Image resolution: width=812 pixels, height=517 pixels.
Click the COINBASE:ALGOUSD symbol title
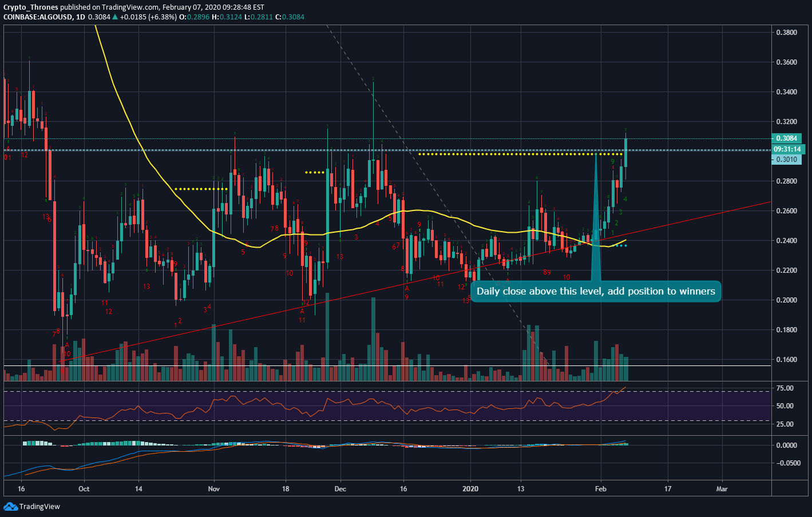[38, 17]
